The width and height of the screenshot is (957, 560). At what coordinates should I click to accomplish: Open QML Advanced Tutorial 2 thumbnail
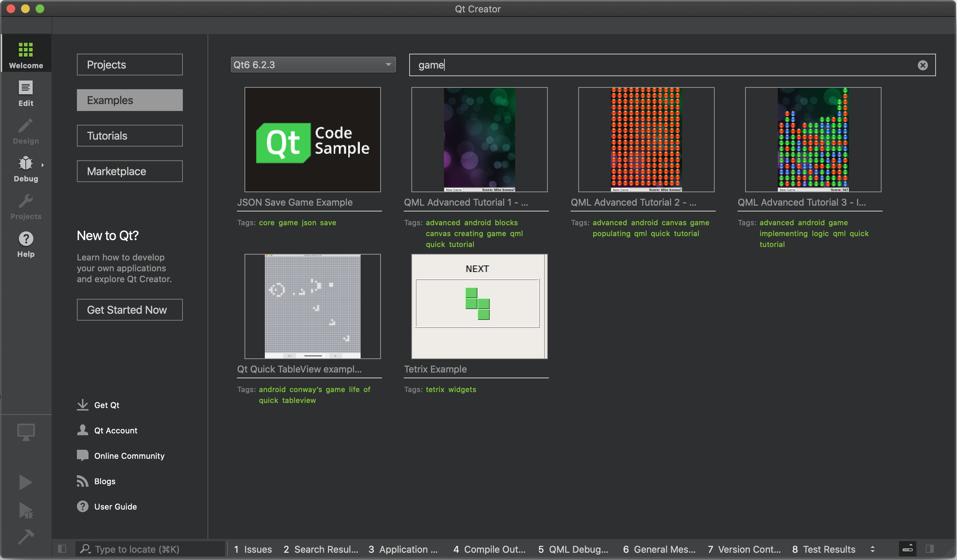(x=646, y=140)
